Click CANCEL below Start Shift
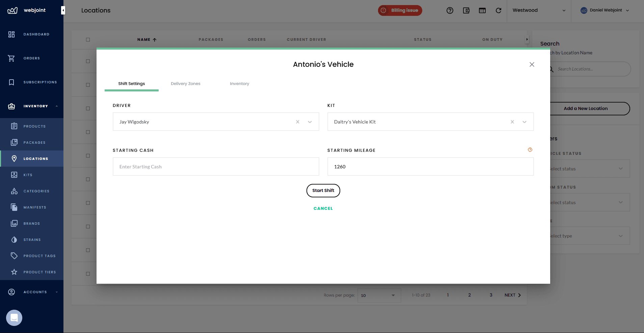This screenshot has width=644, height=333. coord(323,208)
